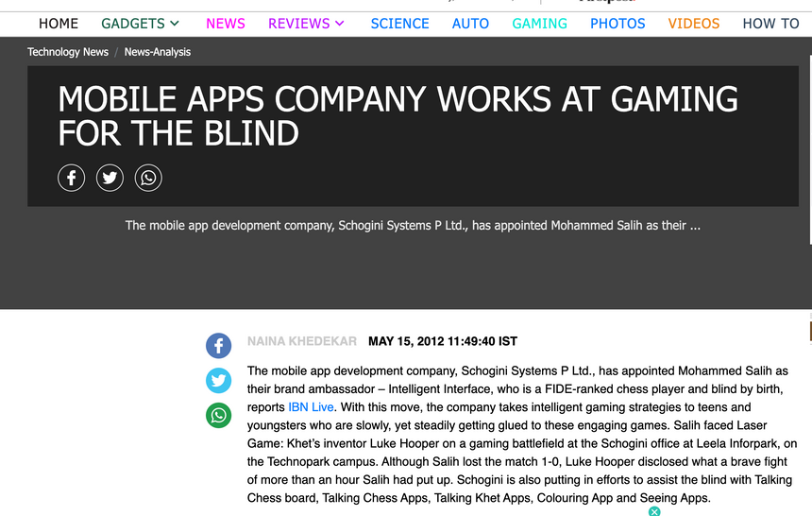This screenshot has height=516, width=812.
Task: Click blue Facebook icon beside article
Action: (219, 345)
